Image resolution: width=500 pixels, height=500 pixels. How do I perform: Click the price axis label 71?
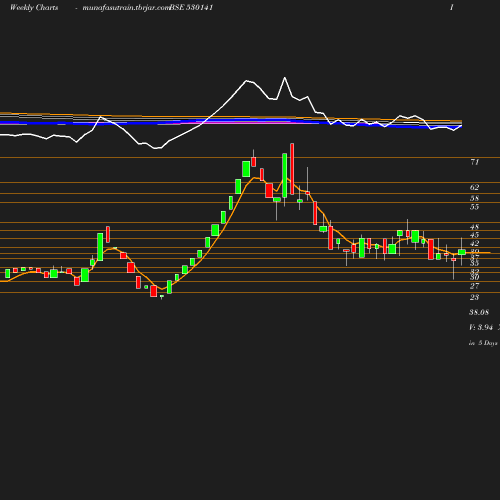475,162
